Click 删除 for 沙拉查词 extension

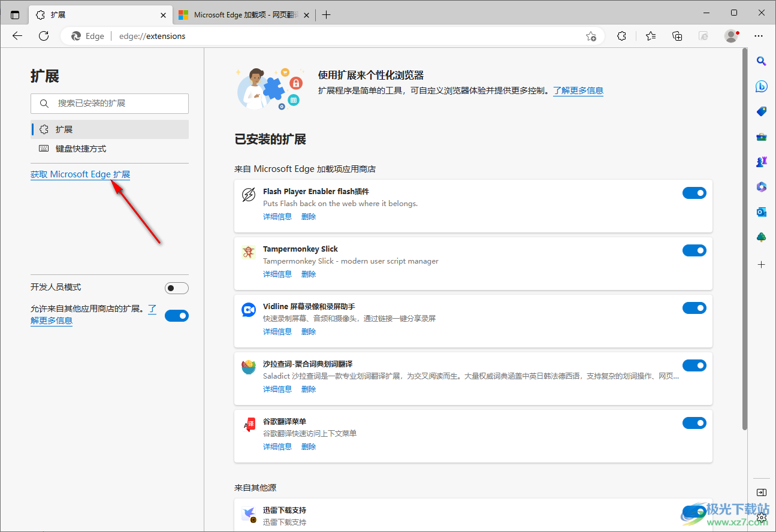(309, 389)
